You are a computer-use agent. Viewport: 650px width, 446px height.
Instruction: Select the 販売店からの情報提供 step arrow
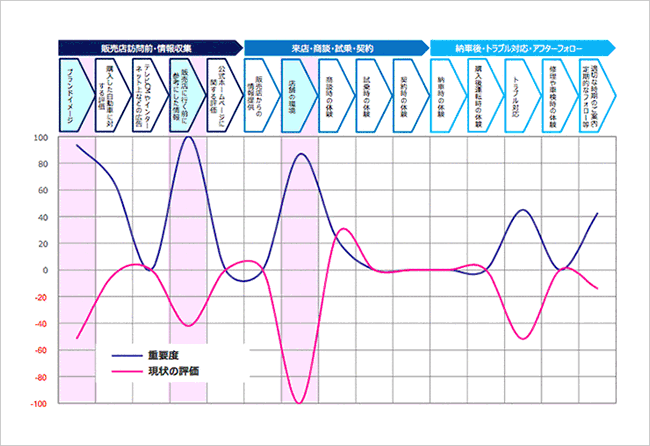coord(263,95)
